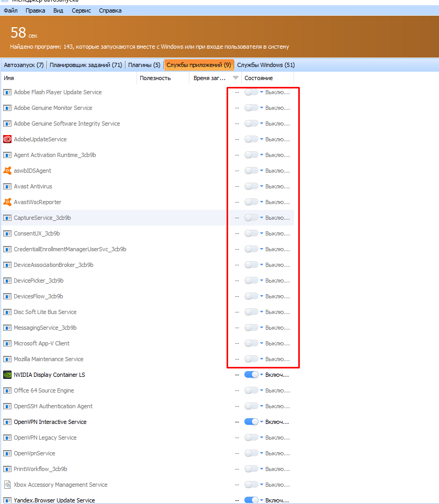The height and width of the screenshot is (504, 439).
Task: Click the AdobeUpdateService Creative Cloud icon
Action: (x=7, y=139)
